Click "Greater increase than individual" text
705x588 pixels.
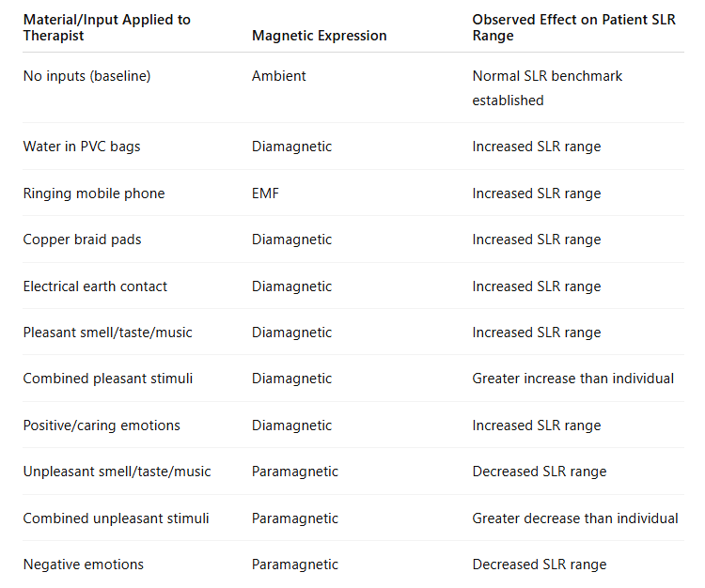coord(572,379)
